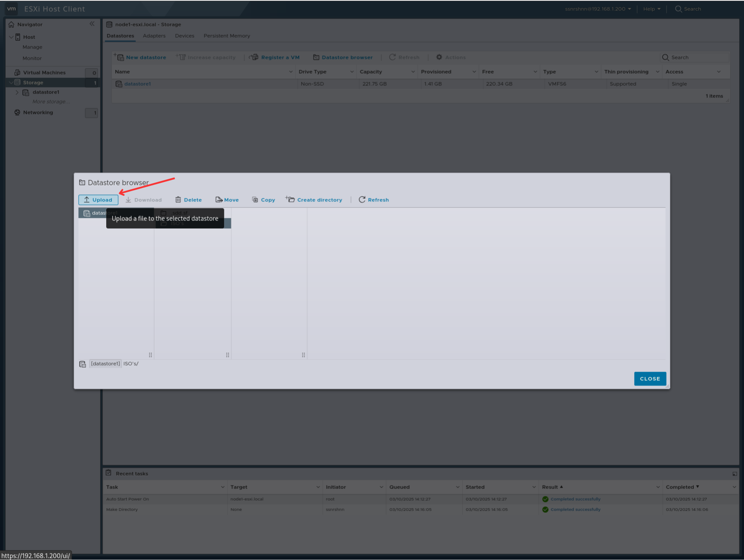Select the Create directory icon
Screen dimensions: 744x560
pos(289,199)
